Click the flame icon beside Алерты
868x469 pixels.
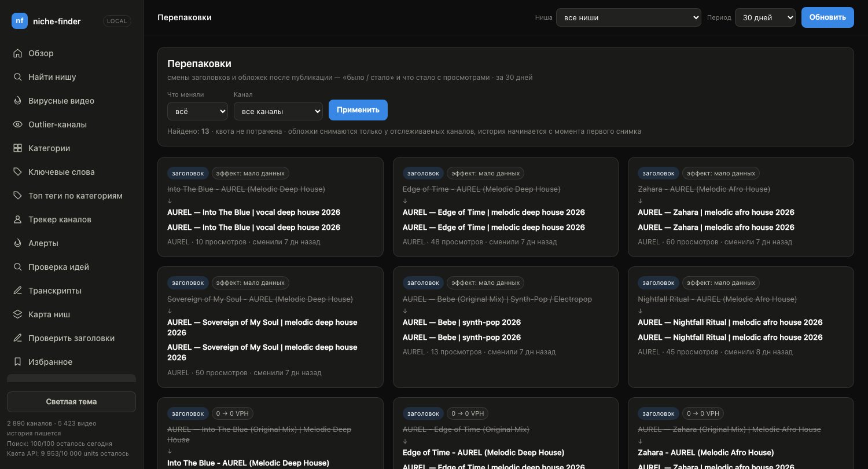point(17,243)
